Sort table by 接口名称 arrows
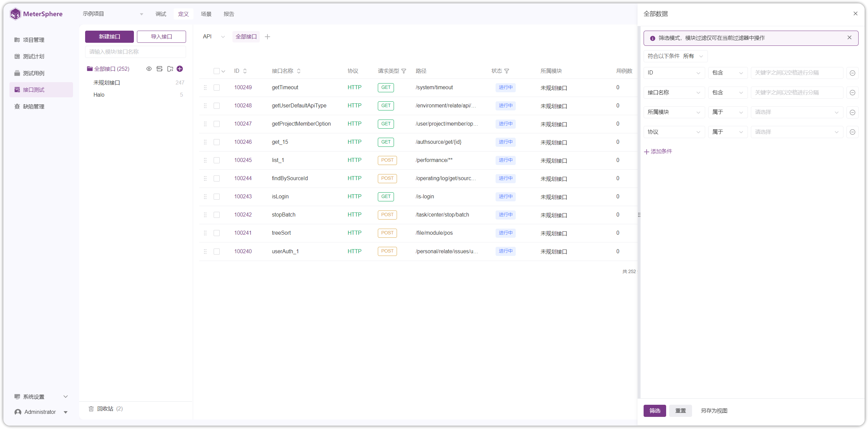868x429 pixels. click(x=299, y=71)
